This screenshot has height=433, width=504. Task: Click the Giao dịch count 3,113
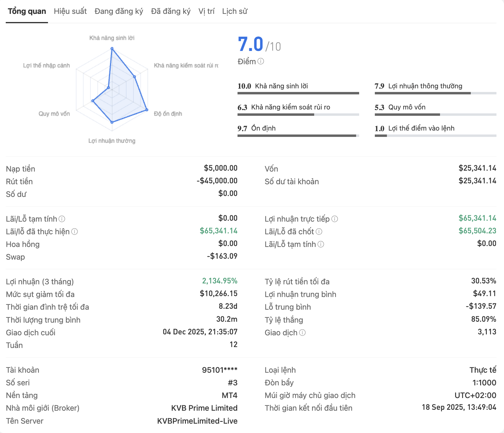pyautogui.click(x=487, y=332)
